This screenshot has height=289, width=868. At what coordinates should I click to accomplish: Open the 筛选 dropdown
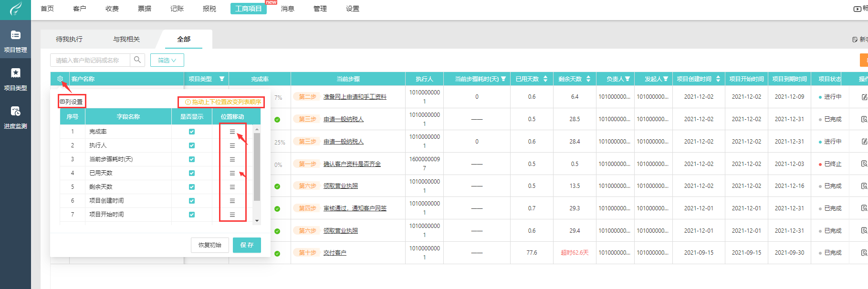click(x=167, y=60)
